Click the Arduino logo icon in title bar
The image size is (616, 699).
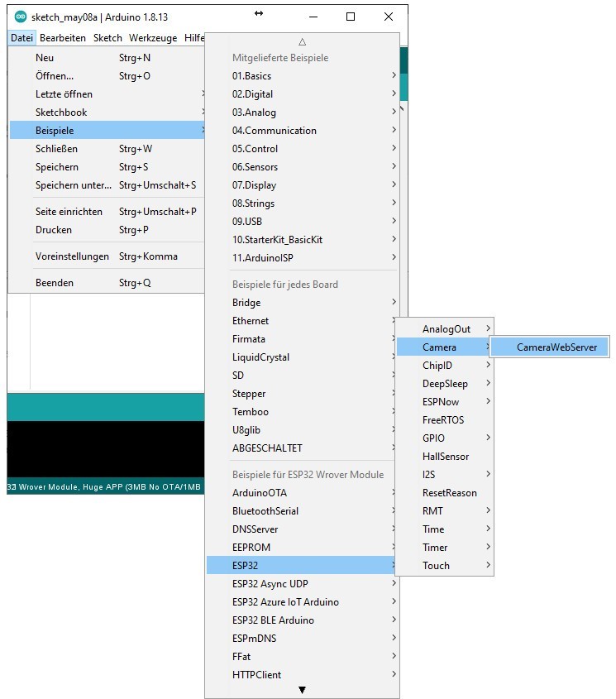(x=21, y=17)
